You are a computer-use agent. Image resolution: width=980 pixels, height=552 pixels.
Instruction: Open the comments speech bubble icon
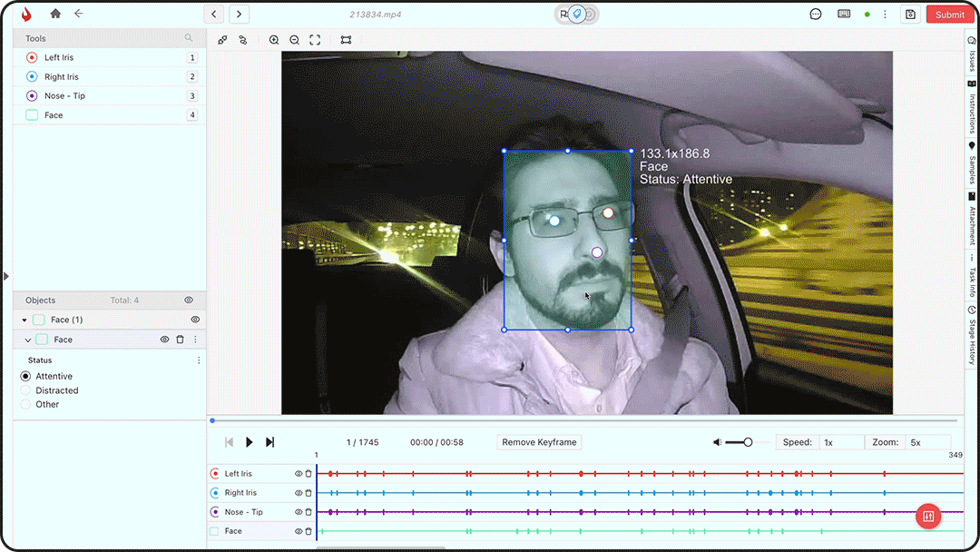pyautogui.click(x=816, y=15)
